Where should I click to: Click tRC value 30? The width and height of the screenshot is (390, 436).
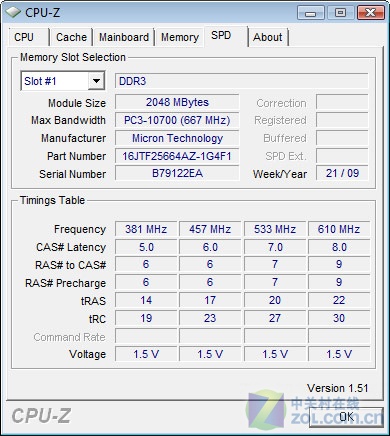click(x=339, y=318)
